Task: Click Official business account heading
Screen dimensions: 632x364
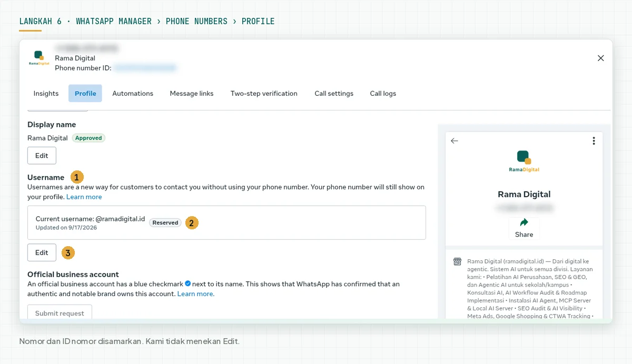Action: tap(73, 275)
